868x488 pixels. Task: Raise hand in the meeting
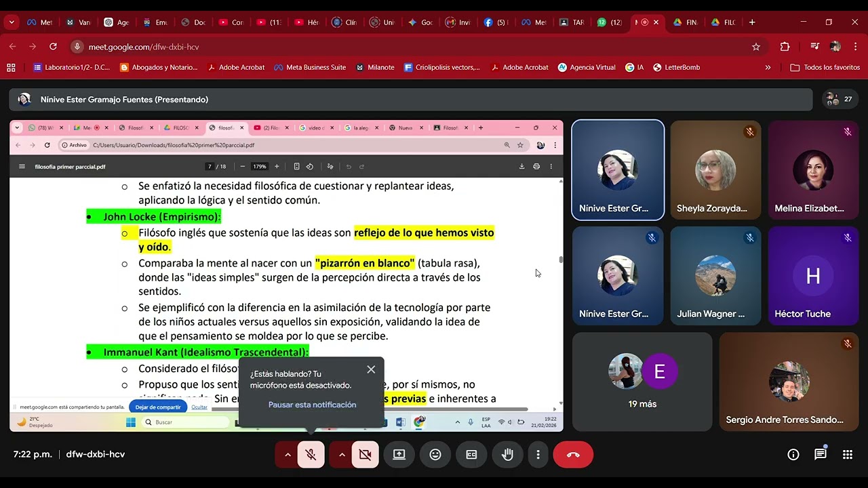[x=507, y=454]
